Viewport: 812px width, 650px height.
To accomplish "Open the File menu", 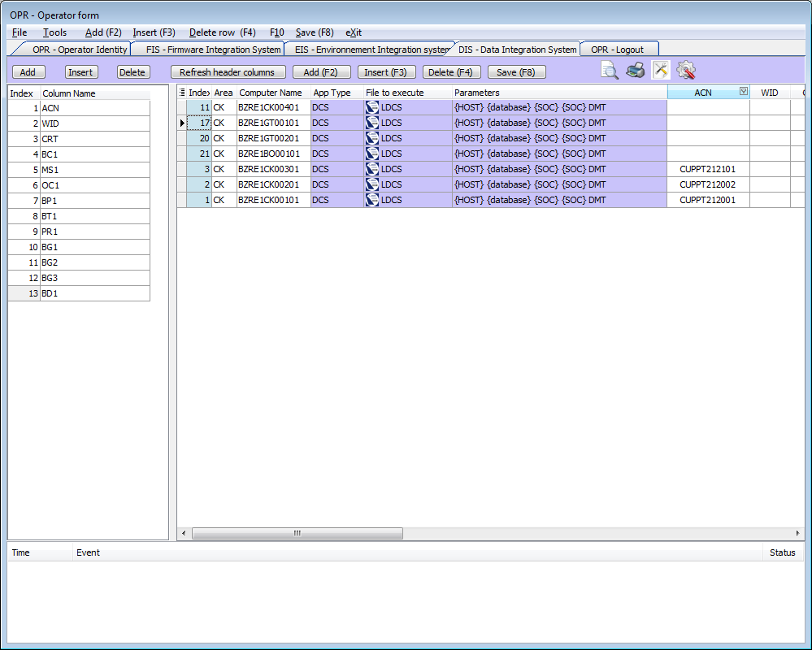I will (20, 32).
